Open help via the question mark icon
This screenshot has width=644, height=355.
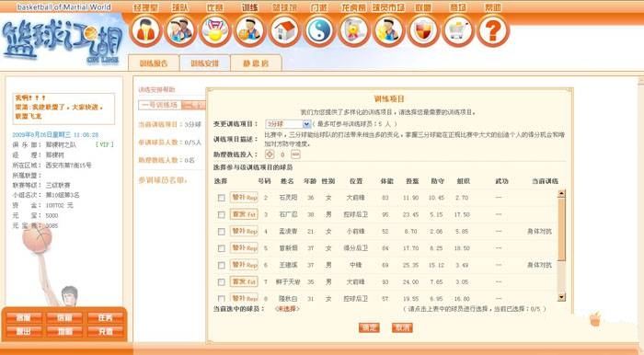[493, 31]
